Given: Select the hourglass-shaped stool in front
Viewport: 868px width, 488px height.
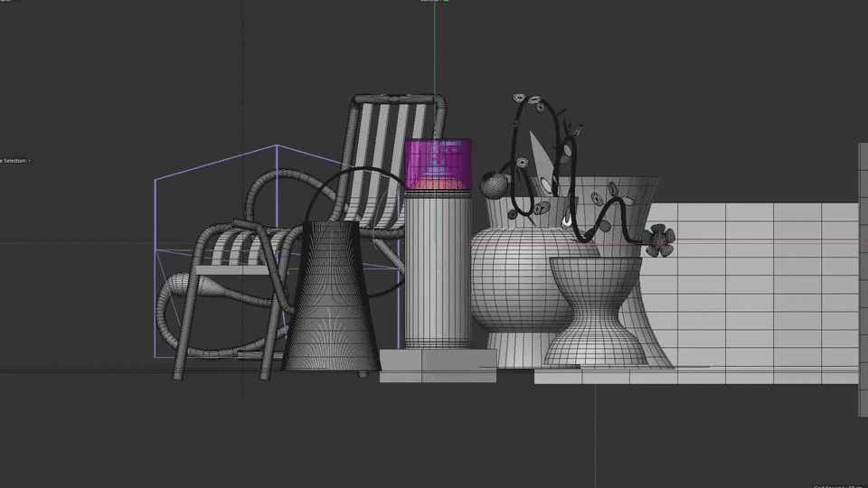Looking at the screenshot, I should click(x=595, y=312).
